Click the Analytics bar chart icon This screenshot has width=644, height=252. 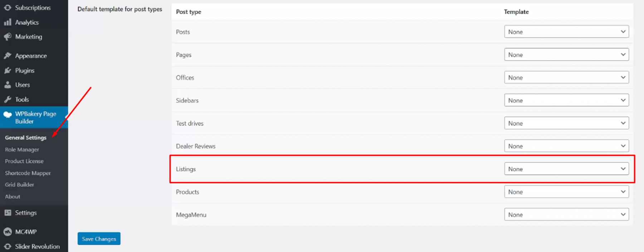pyautogui.click(x=8, y=22)
